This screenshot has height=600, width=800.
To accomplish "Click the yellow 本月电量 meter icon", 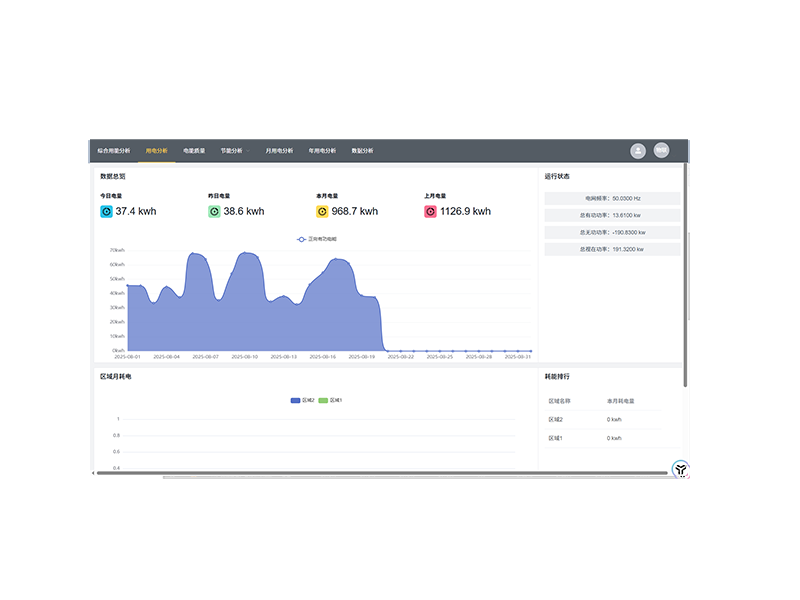I will click(x=322, y=212).
